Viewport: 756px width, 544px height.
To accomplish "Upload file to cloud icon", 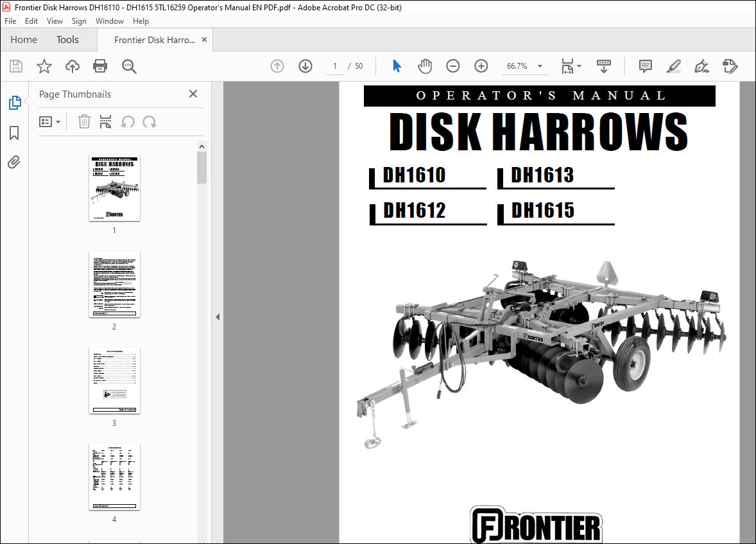I will [x=73, y=66].
